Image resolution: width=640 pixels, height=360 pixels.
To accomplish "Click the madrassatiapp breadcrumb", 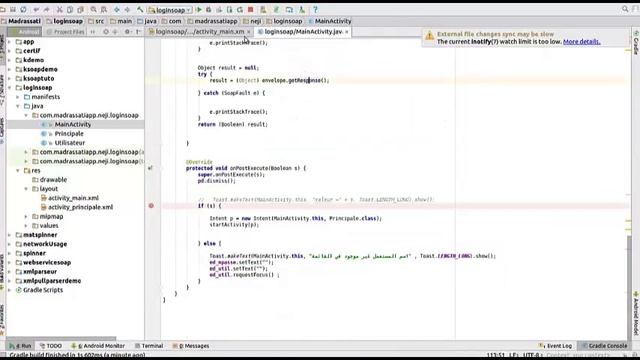I will click(x=213, y=21).
